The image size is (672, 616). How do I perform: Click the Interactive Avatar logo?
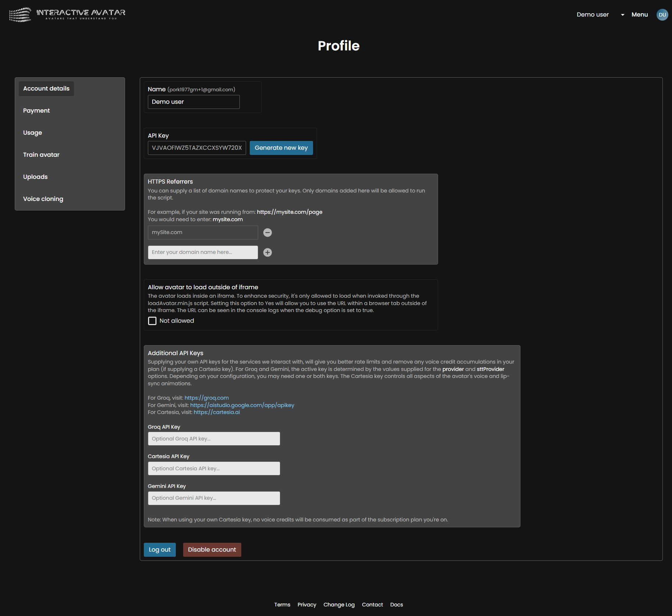[x=67, y=14]
